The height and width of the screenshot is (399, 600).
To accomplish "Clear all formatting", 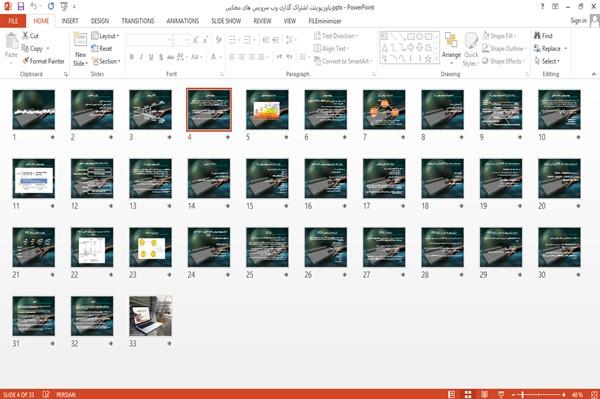I will coord(218,40).
